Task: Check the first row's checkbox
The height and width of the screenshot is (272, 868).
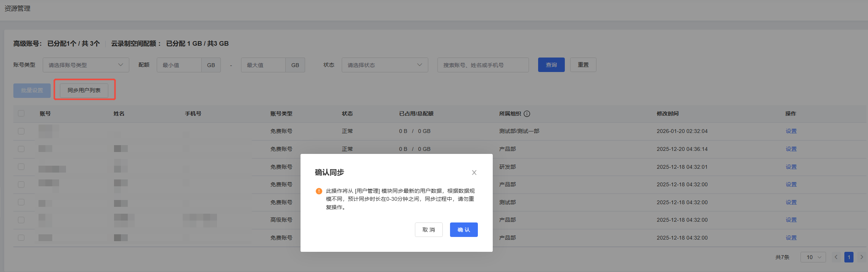Action: [21, 131]
